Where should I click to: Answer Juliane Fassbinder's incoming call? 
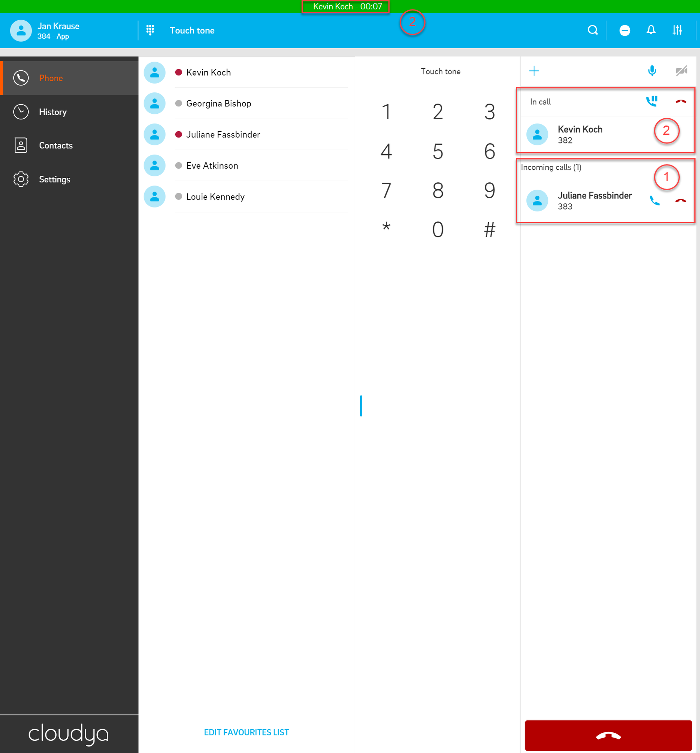click(654, 200)
